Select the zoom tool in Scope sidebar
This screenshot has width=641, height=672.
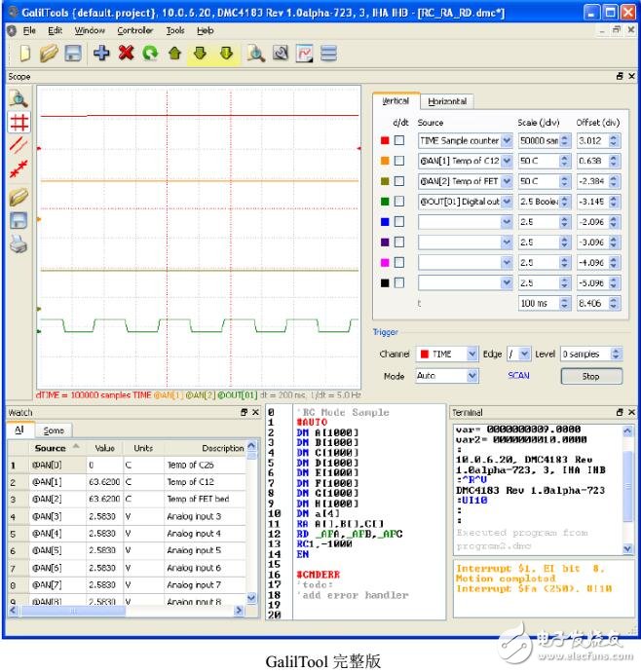19,98
